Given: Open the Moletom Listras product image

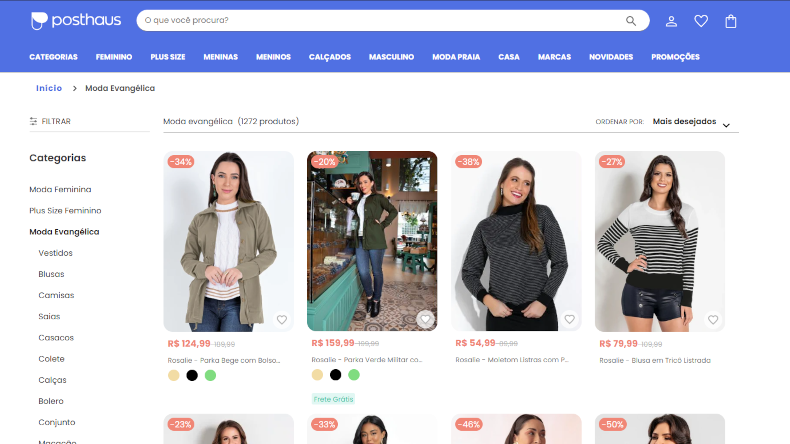Looking at the screenshot, I should (516, 241).
